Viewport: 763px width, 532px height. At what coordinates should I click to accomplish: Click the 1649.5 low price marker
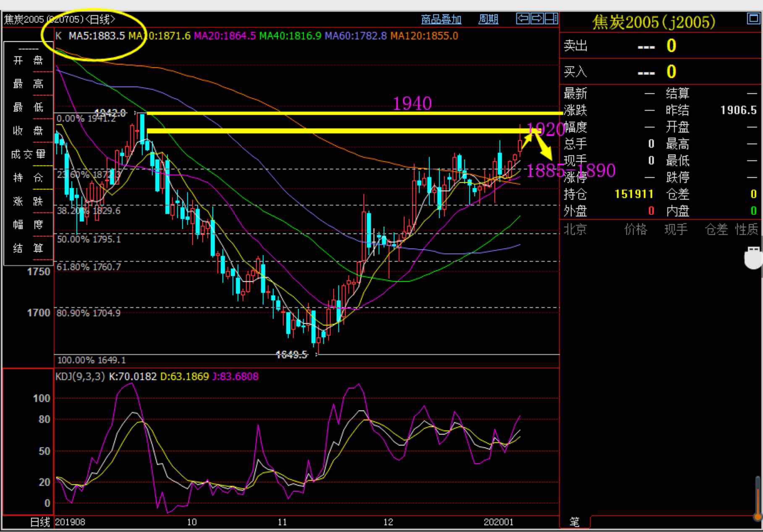point(292,355)
